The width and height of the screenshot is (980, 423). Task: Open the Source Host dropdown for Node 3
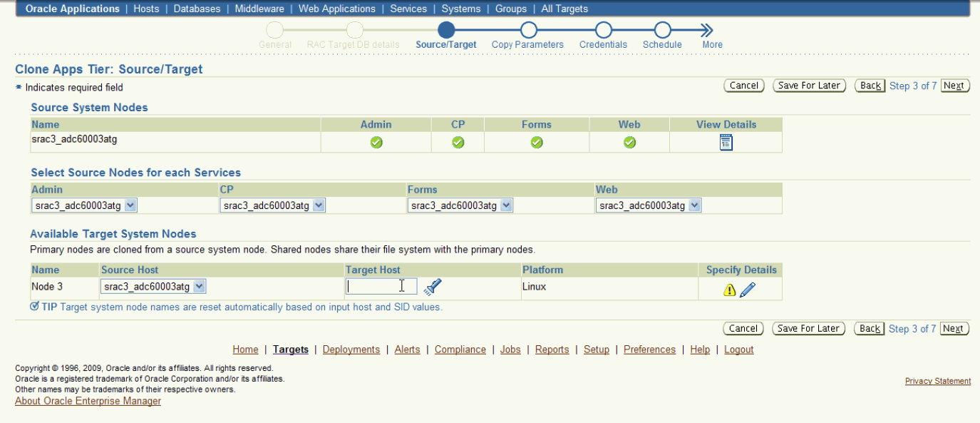154,287
